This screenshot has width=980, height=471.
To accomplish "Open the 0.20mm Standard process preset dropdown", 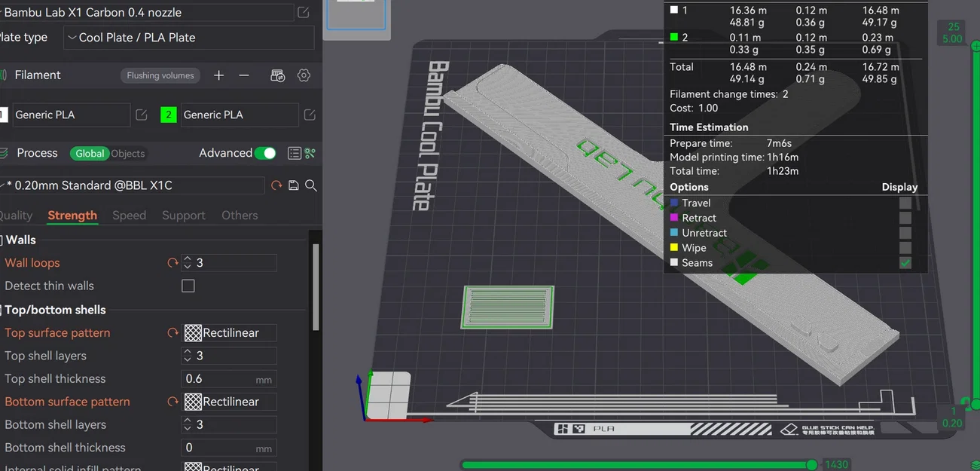I will 132,185.
